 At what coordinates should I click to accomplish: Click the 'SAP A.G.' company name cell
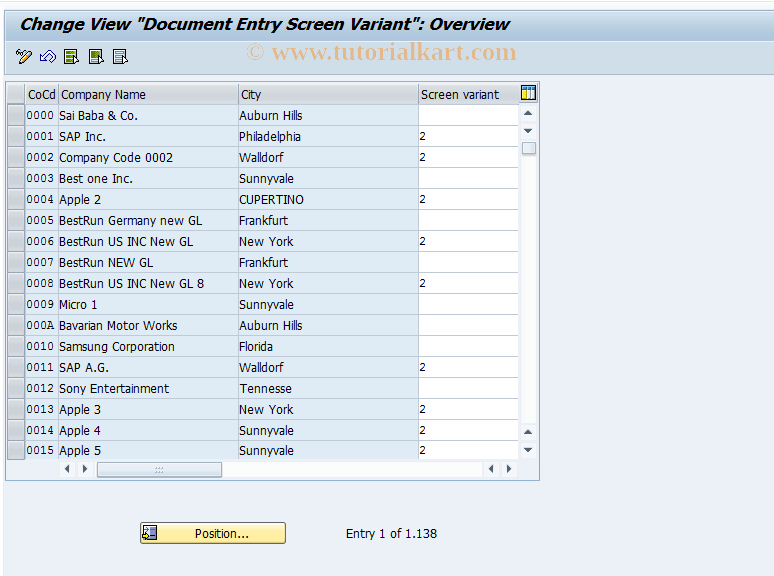(148, 367)
